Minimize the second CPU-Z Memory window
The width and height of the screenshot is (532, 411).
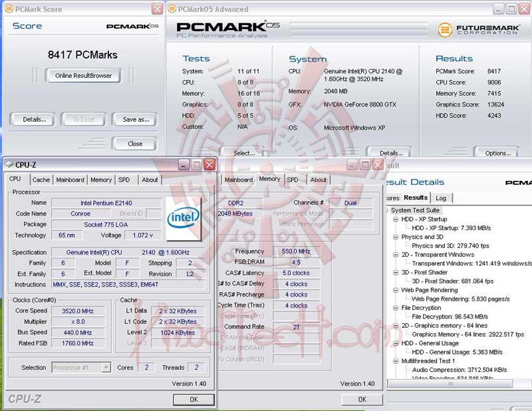pos(352,165)
